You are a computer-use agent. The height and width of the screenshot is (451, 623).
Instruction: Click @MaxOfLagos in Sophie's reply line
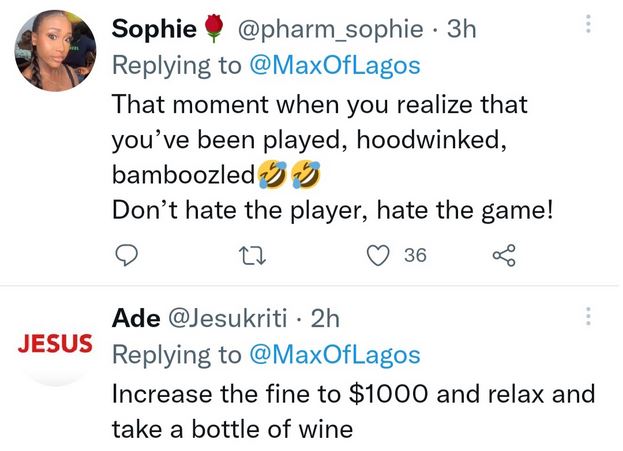click(334, 66)
